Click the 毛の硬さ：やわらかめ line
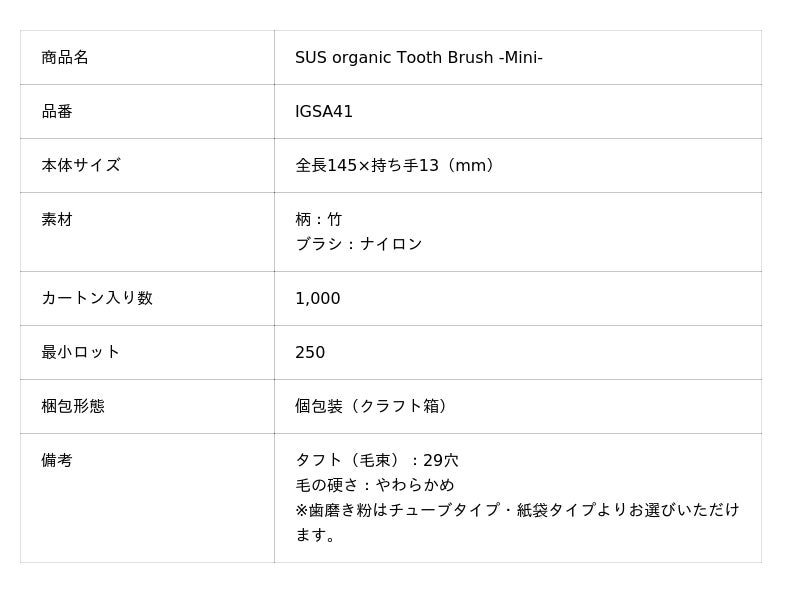This screenshot has height=593, width=800. (x=374, y=486)
